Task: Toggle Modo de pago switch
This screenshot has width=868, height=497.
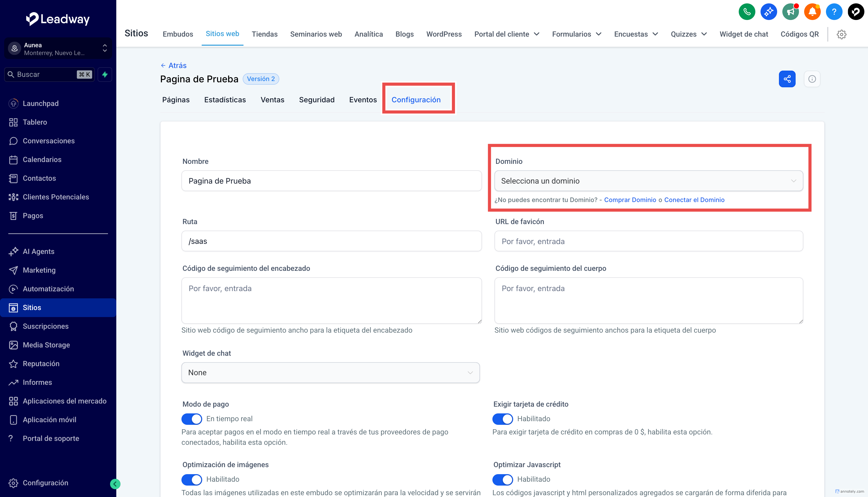Action: pos(192,419)
